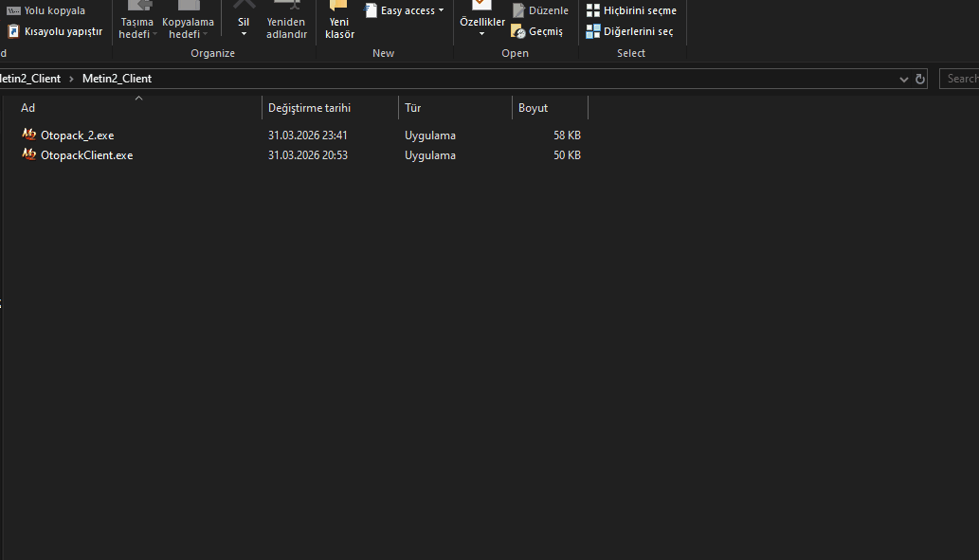Image resolution: width=979 pixels, height=560 pixels.
Task: Select the OtopackClient.exe file name
Action: [x=87, y=155]
